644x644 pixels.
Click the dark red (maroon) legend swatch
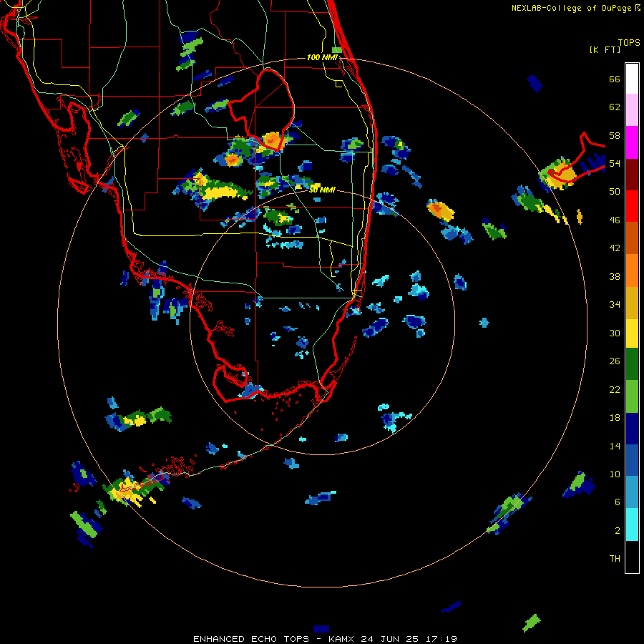click(632, 175)
